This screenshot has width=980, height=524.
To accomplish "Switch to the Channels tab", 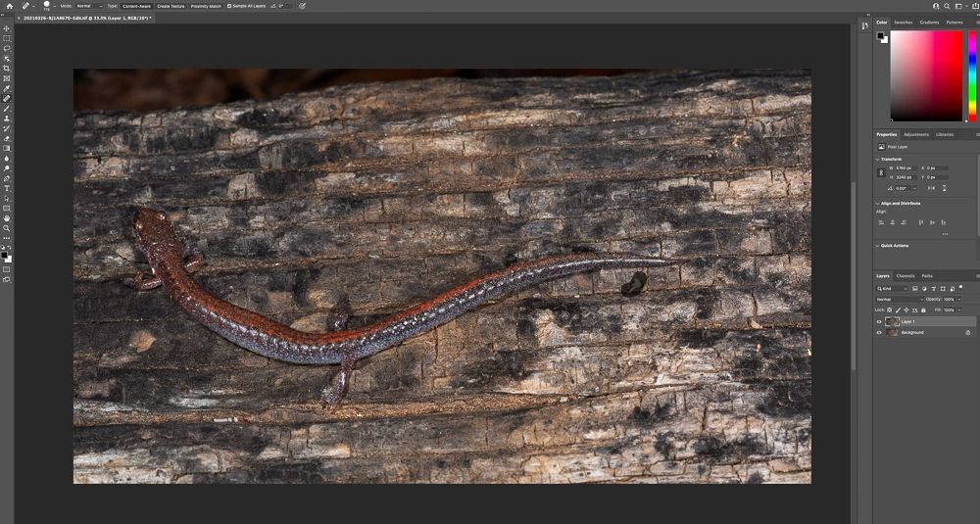I will (905, 275).
